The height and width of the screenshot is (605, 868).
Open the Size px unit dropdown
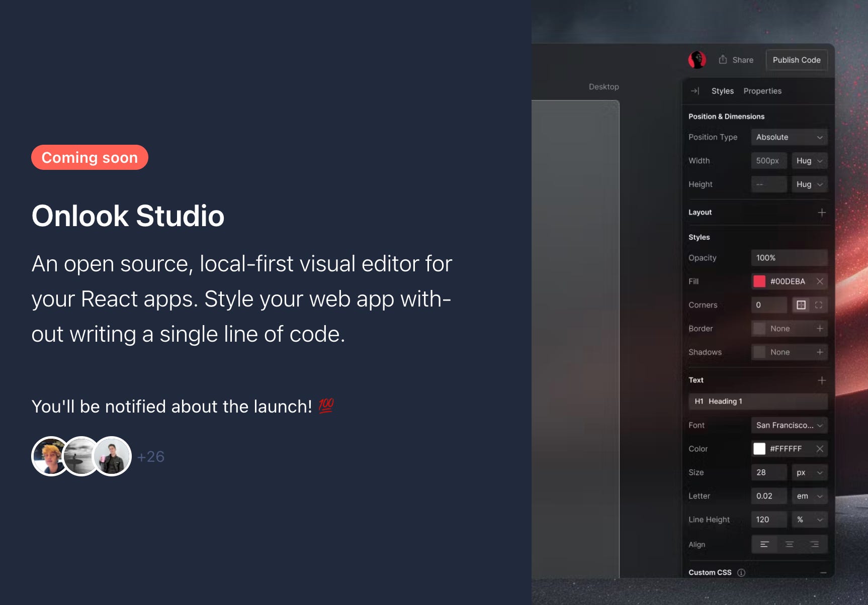(x=810, y=472)
